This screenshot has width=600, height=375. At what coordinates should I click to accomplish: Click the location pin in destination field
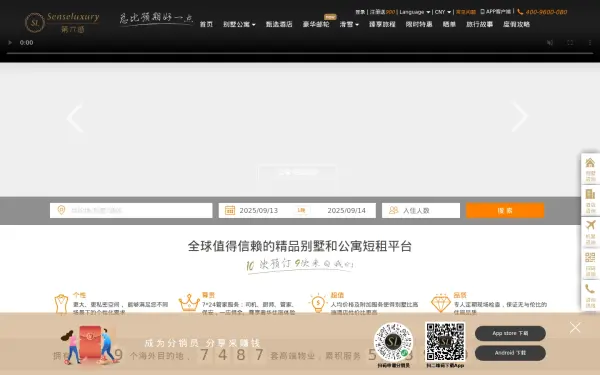click(x=61, y=210)
